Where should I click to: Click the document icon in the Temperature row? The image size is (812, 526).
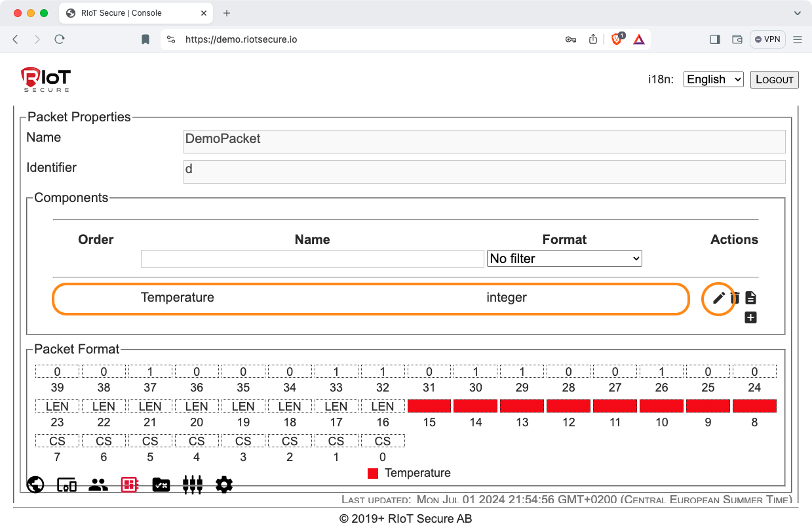[751, 298]
